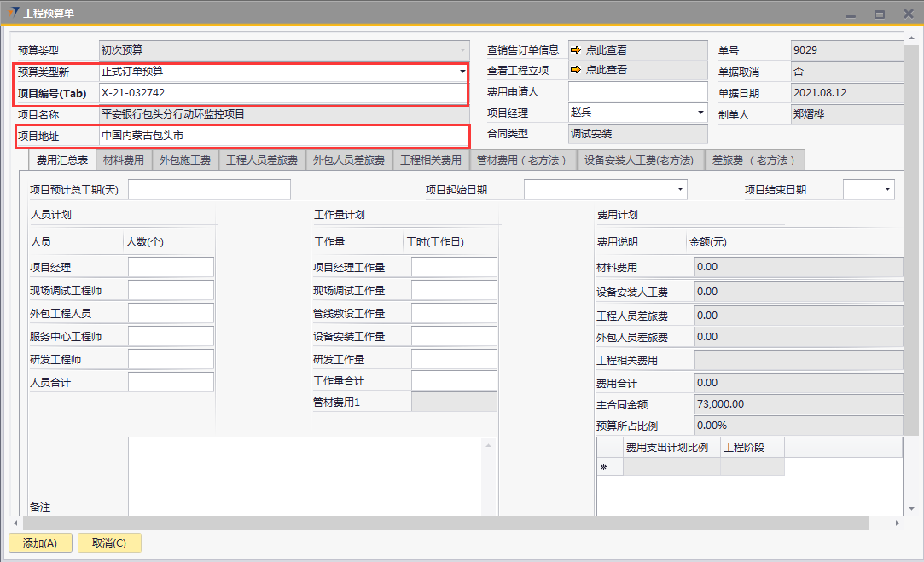Close the 工程预算单 window

[x=907, y=14]
